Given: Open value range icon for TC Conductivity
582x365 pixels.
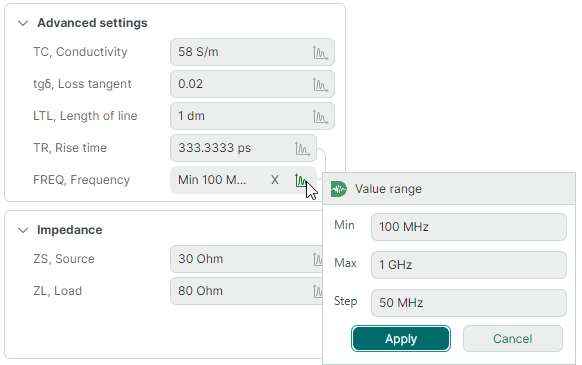Looking at the screenshot, I should tap(320, 52).
